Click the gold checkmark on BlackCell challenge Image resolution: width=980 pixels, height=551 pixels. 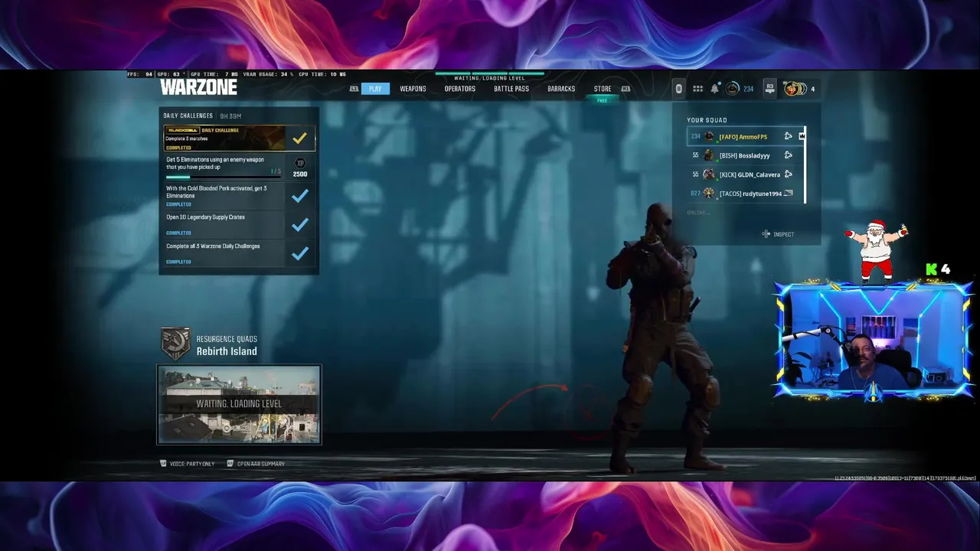pyautogui.click(x=299, y=138)
